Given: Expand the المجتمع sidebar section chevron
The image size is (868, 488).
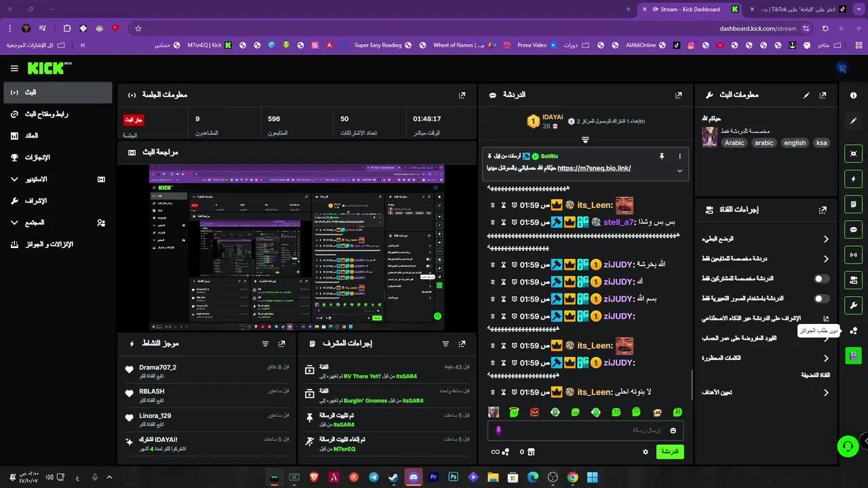Looking at the screenshot, I should [14, 222].
